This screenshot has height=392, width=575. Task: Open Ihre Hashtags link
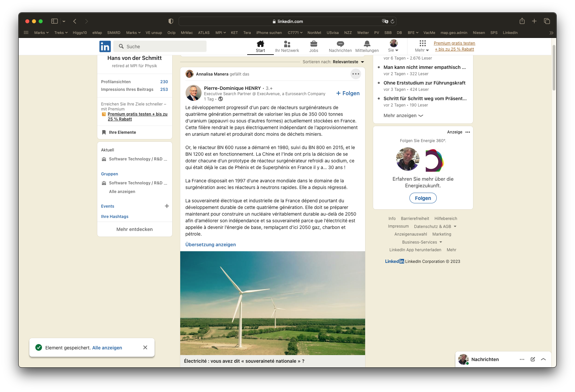point(115,217)
